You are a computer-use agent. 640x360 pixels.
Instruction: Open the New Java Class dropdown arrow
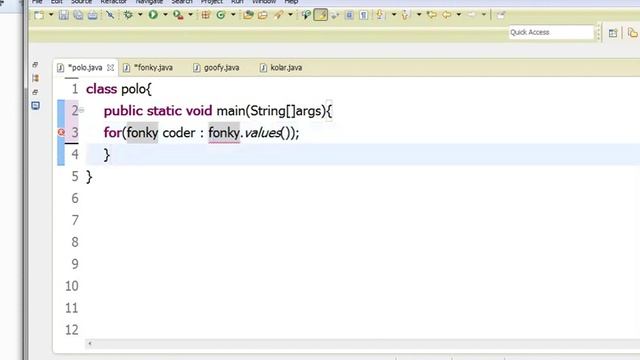pyautogui.click(x=233, y=15)
